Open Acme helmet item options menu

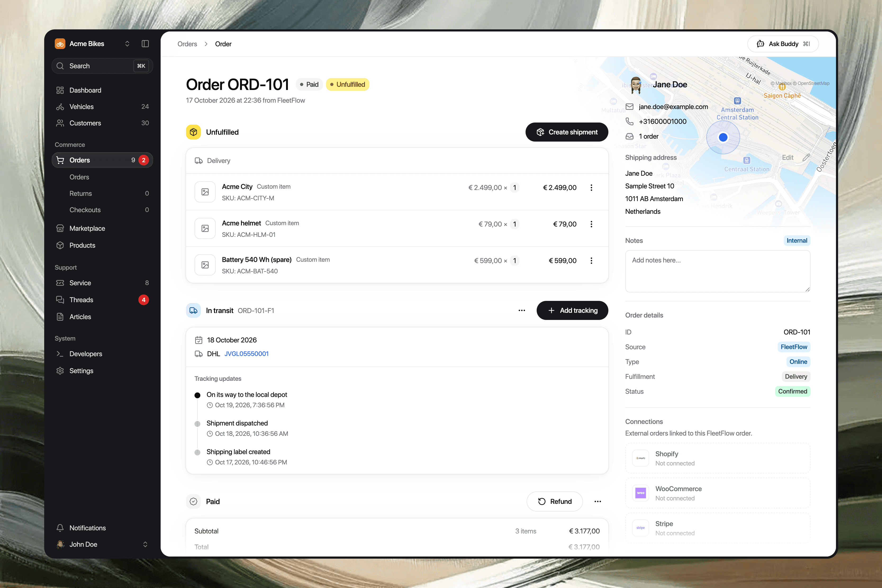click(x=591, y=224)
